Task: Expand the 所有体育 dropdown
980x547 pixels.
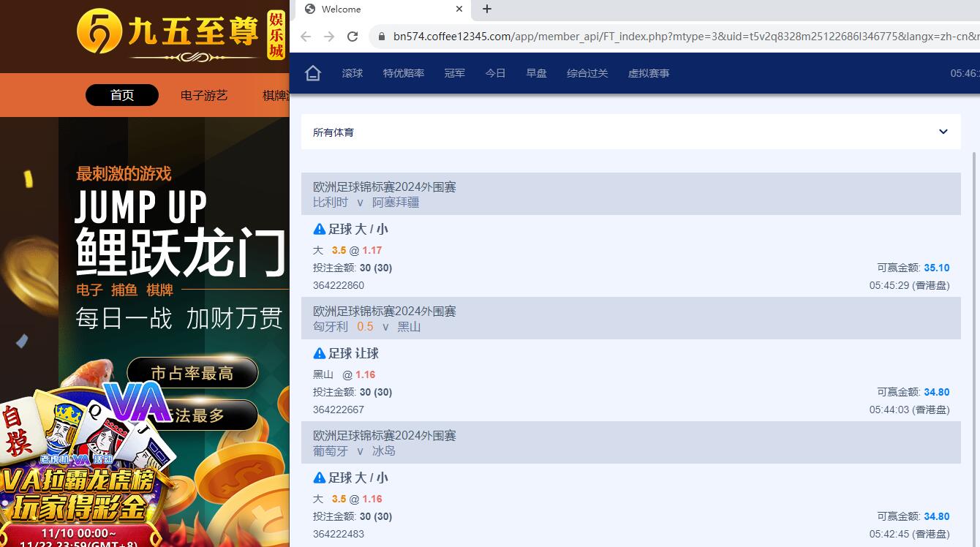Action: click(630, 132)
